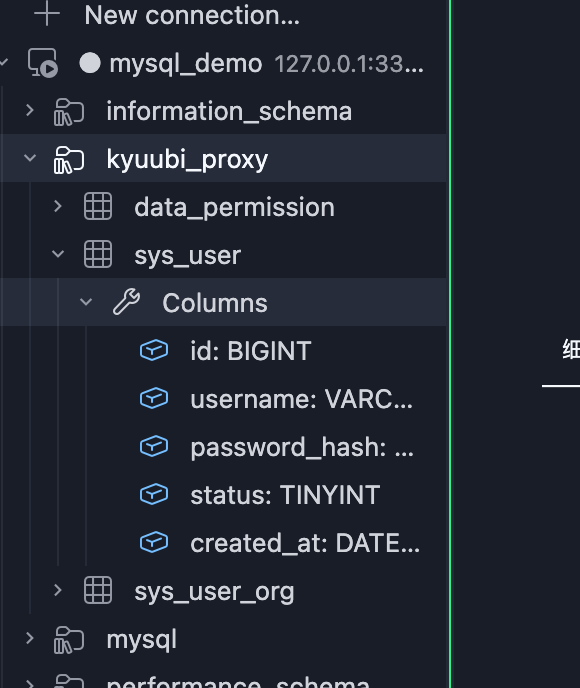Viewport: 580px width, 688px height.
Task: Select mysql_demo connection name
Action: pos(186,64)
